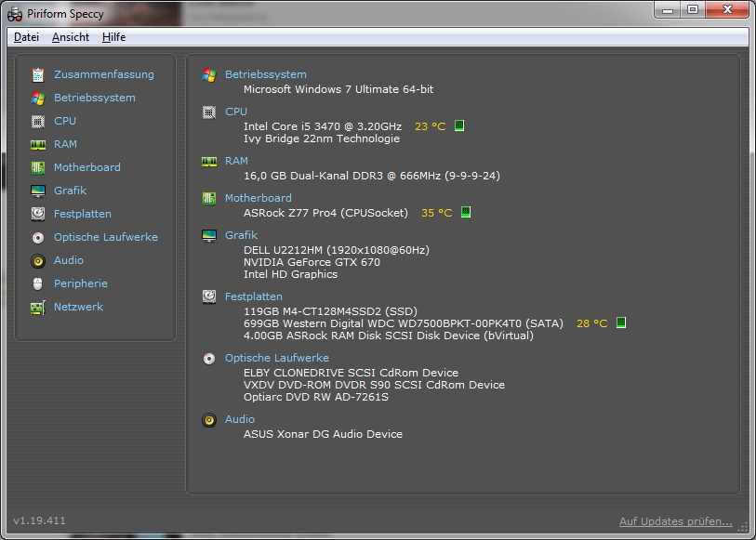
Task: Click ASRock Z77 Pro4 (CPUSocket) text
Action: 325,213
